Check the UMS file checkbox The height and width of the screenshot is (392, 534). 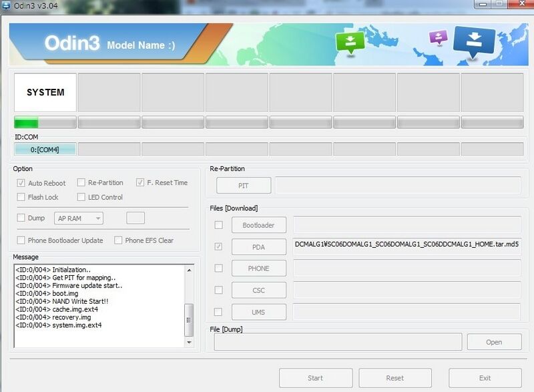point(218,312)
